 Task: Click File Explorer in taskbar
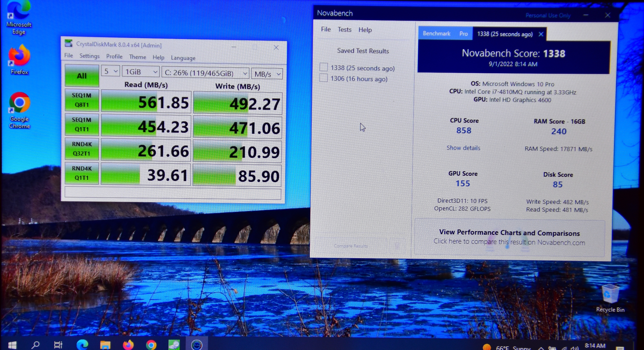[105, 345]
